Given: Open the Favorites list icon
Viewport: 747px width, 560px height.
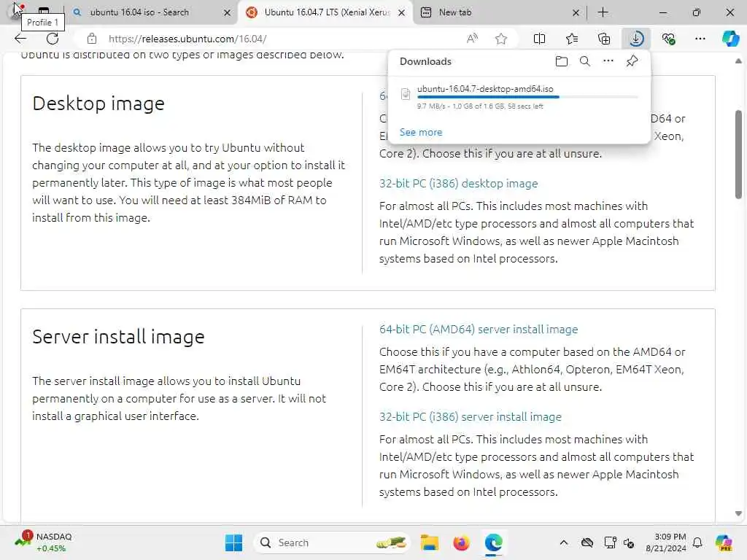Looking at the screenshot, I should point(572,39).
